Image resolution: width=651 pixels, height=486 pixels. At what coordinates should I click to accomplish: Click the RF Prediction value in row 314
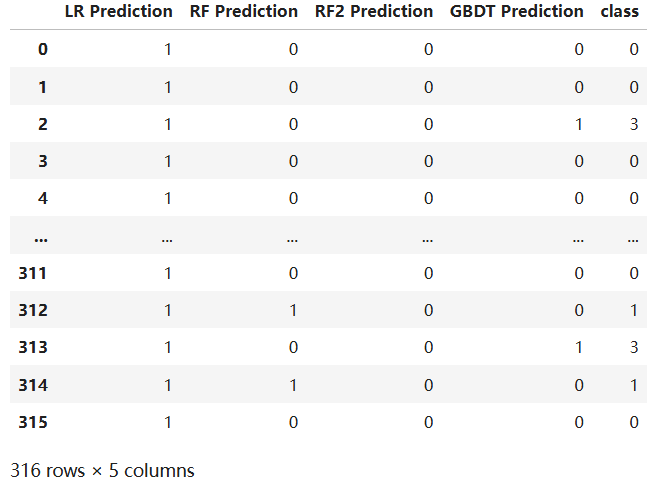click(293, 385)
